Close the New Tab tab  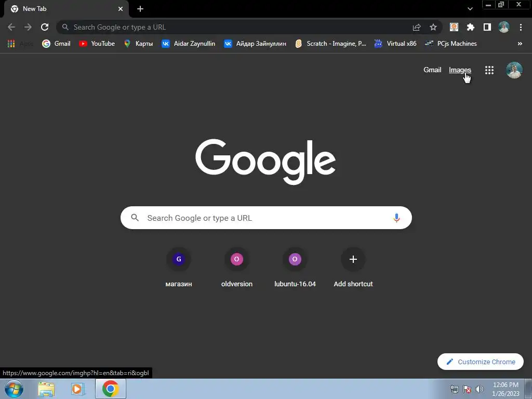tap(121, 9)
